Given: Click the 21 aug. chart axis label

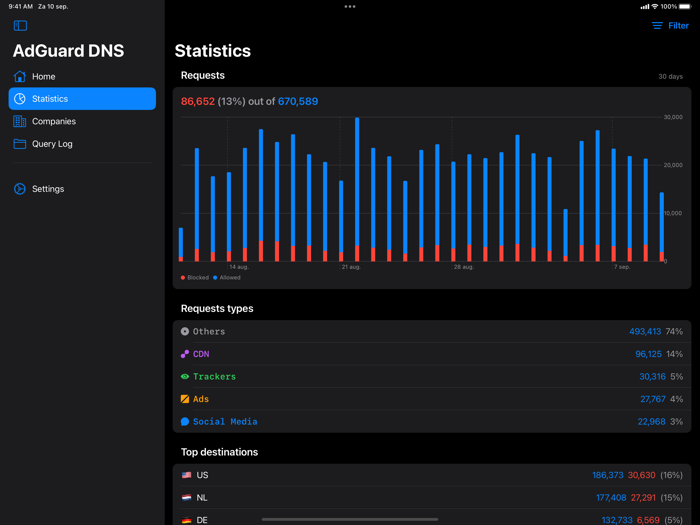Looking at the screenshot, I should 351,267.
